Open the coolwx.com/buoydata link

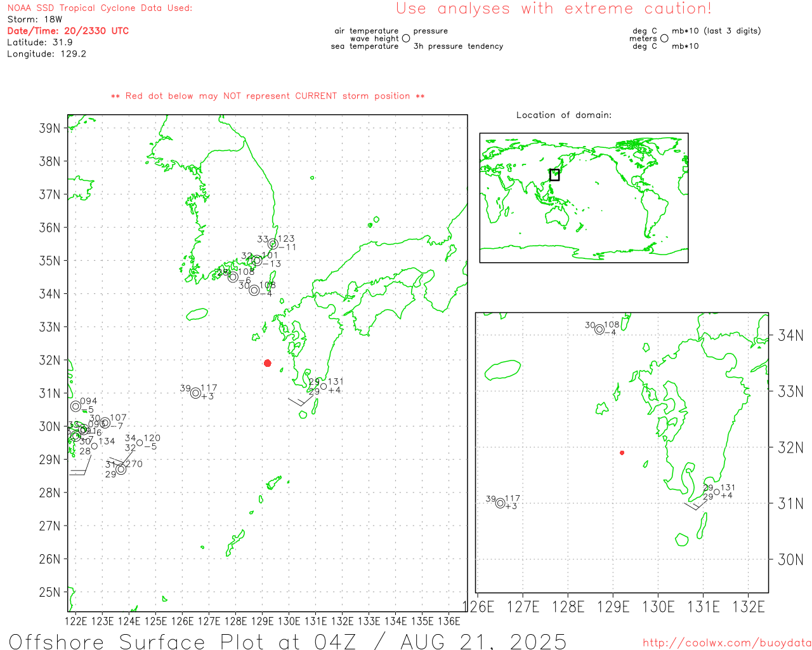727,643
